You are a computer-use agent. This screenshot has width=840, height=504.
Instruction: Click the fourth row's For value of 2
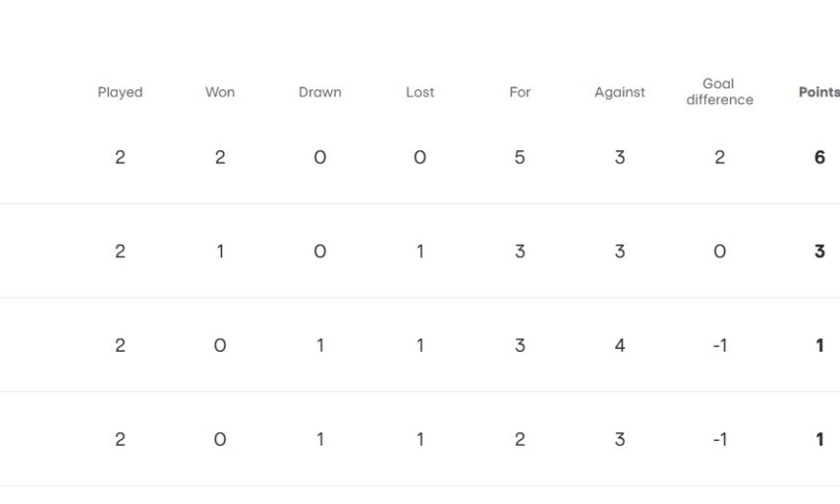pos(520,440)
